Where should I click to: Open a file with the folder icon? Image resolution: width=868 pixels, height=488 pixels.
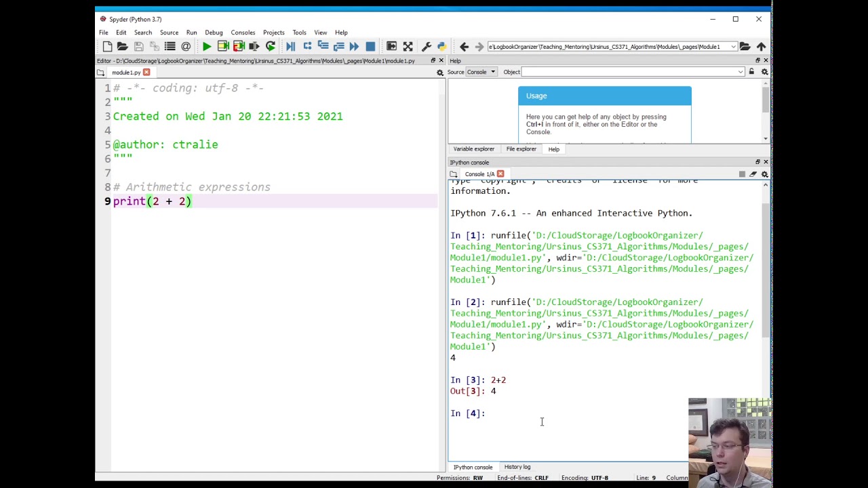pos(122,46)
